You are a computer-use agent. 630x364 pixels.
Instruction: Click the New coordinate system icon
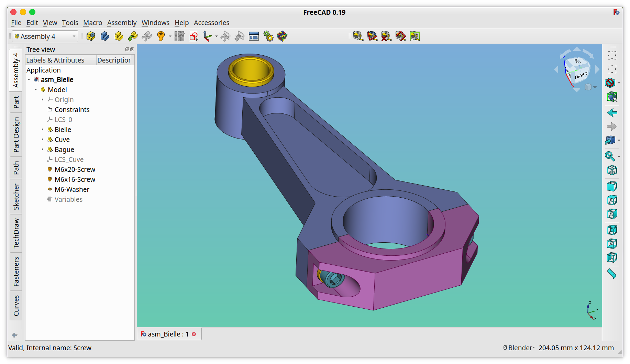pyautogui.click(x=208, y=36)
